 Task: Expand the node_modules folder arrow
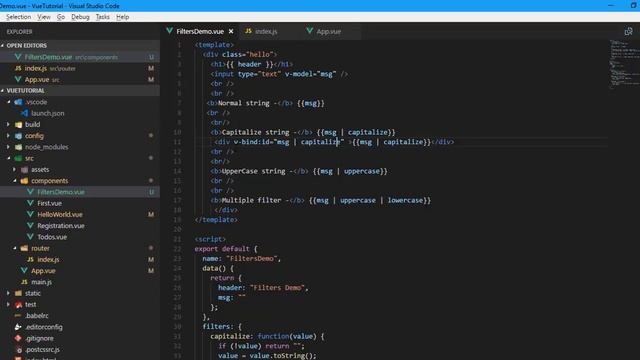click(9, 147)
